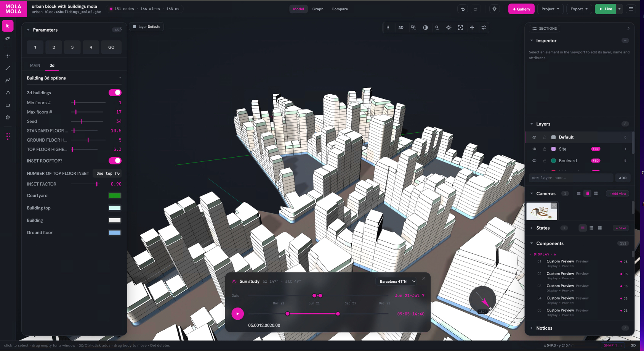
Task: Expand the States section
Action: pyautogui.click(x=532, y=228)
